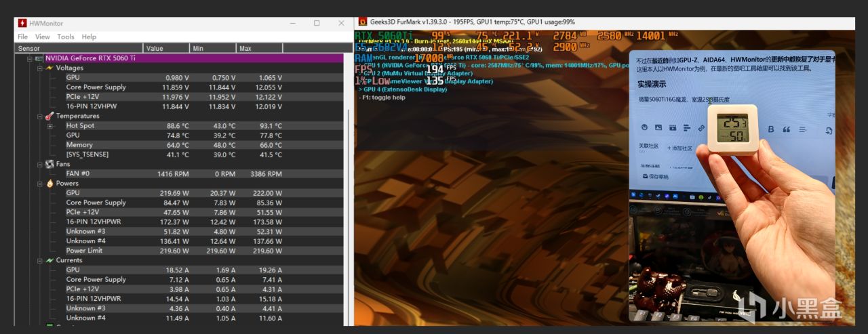Image resolution: width=868 pixels, height=334 pixels.
Task: Select the Temperatures category label
Action: click(x=77, y=116)
